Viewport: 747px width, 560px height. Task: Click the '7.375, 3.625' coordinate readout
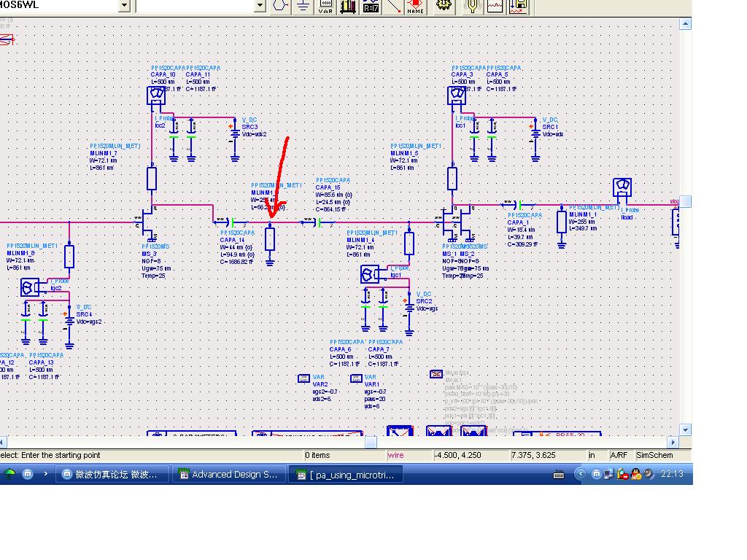coord(549,455)
